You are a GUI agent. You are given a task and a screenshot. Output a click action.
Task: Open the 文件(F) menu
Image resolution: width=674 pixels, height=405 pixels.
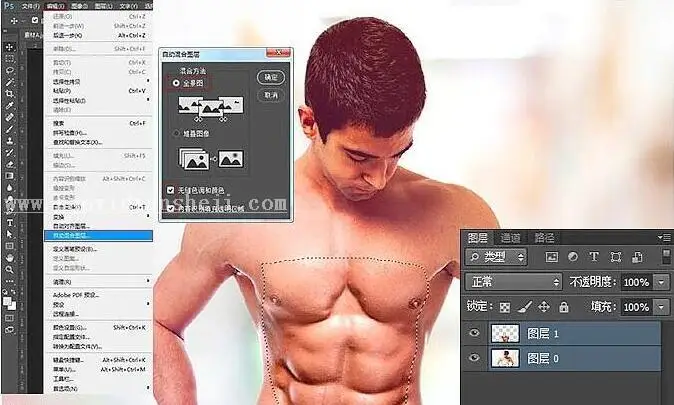tap(30, 6)
